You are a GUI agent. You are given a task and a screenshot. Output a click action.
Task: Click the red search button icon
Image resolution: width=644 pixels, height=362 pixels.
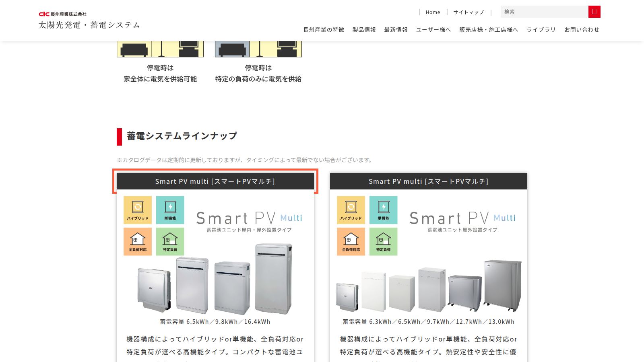coord(594,12)
